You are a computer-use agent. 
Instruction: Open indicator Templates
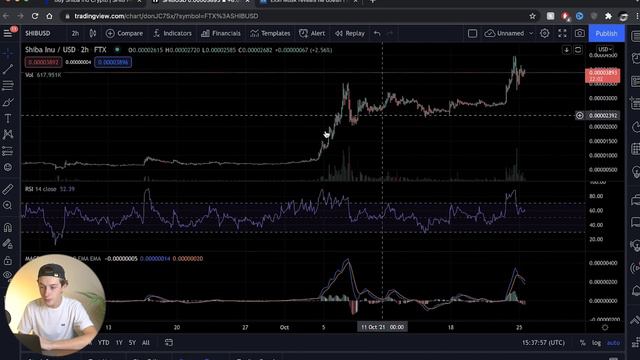[x=270, y=33]
